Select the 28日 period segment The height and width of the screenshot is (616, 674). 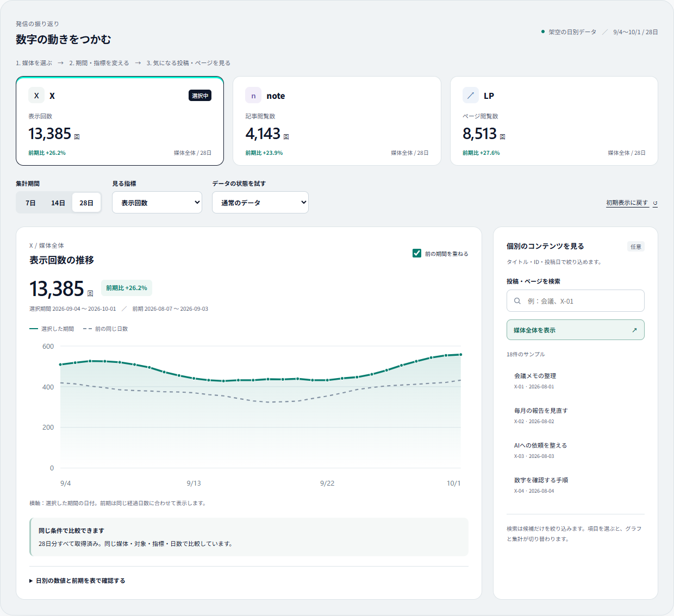86,203
